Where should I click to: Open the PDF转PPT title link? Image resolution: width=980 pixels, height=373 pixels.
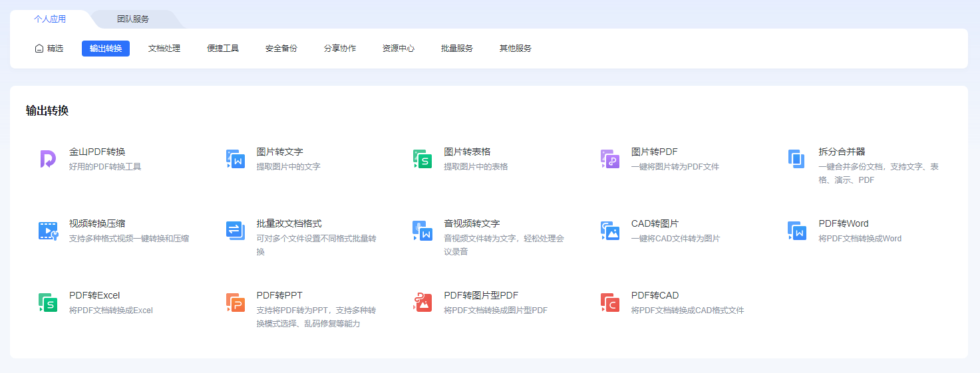pyautogui.click(x=279, y=295)
